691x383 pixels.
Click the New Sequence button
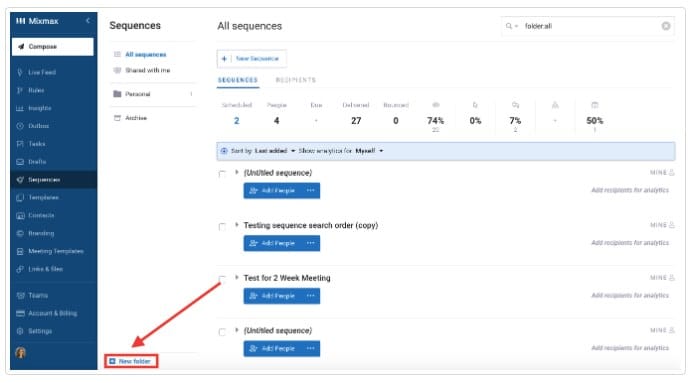point(252,59)
